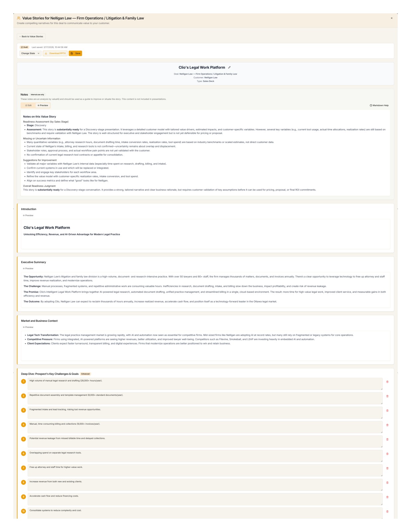
Task: Switch Notes to Preview tab
Action: 43,105
